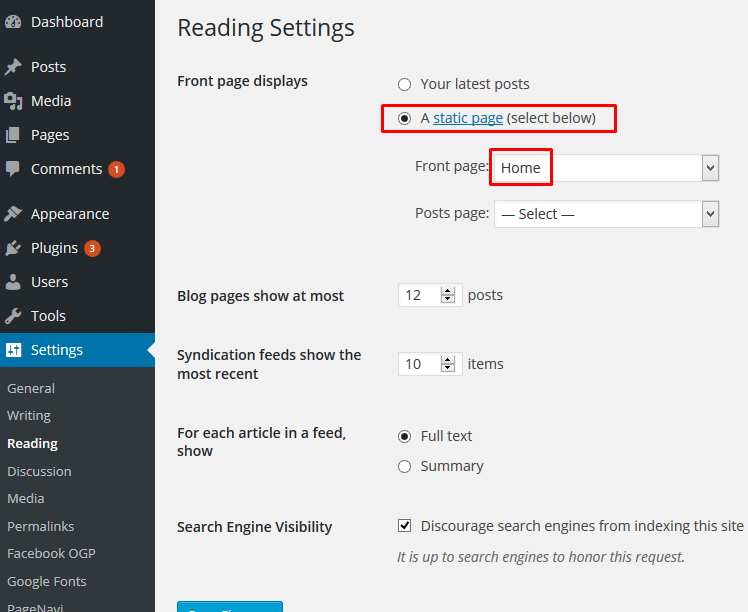748x612 pixels.
Task: Click the Plugins plug icon
Action: coord(13,248)
